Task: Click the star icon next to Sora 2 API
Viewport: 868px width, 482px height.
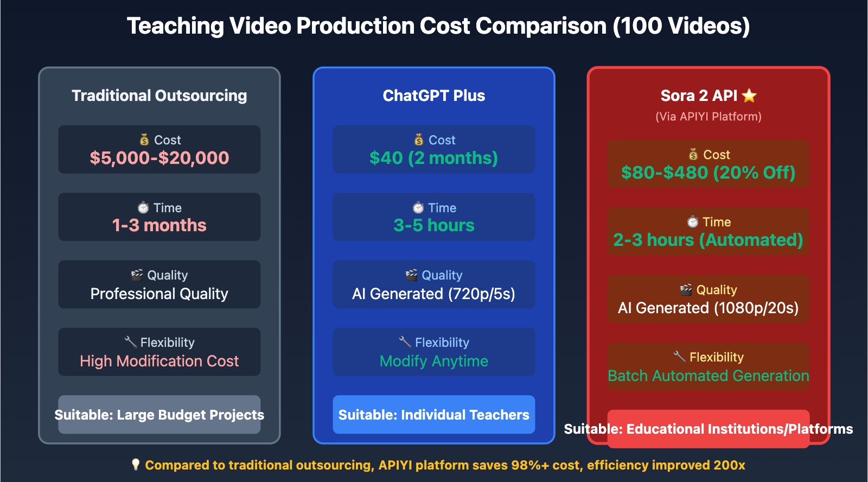Action: (749, 96)
